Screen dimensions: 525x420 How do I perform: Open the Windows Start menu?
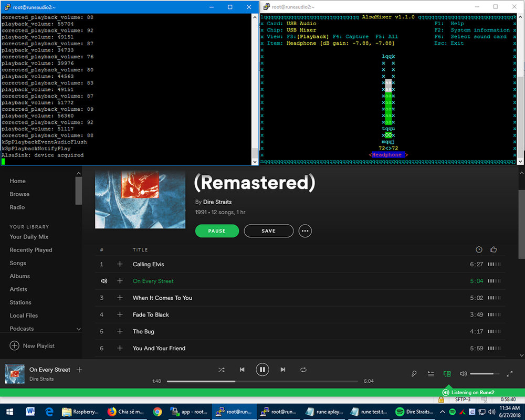coord(9,412)
